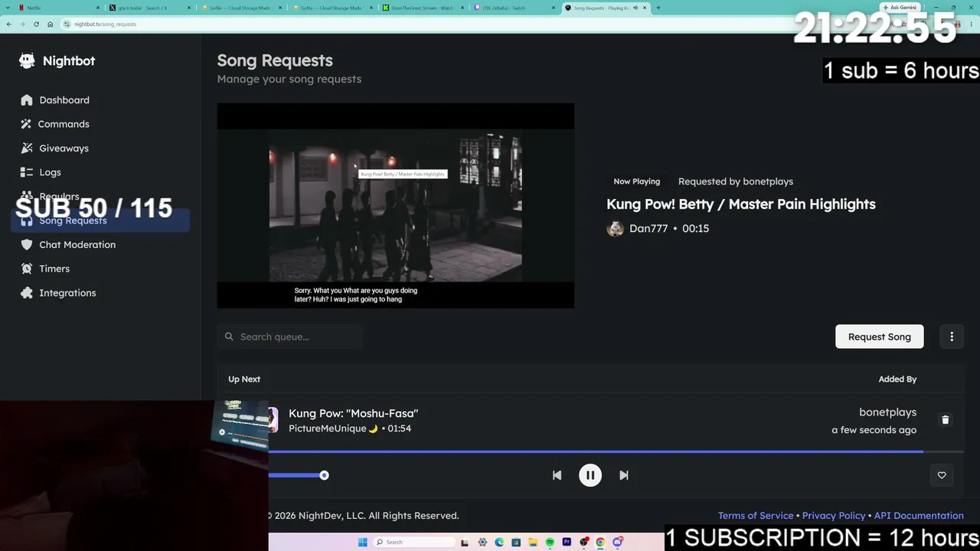Skip to the next song
Screen dimensions: 980x551
pyautogui.click(x=624, y=475)
